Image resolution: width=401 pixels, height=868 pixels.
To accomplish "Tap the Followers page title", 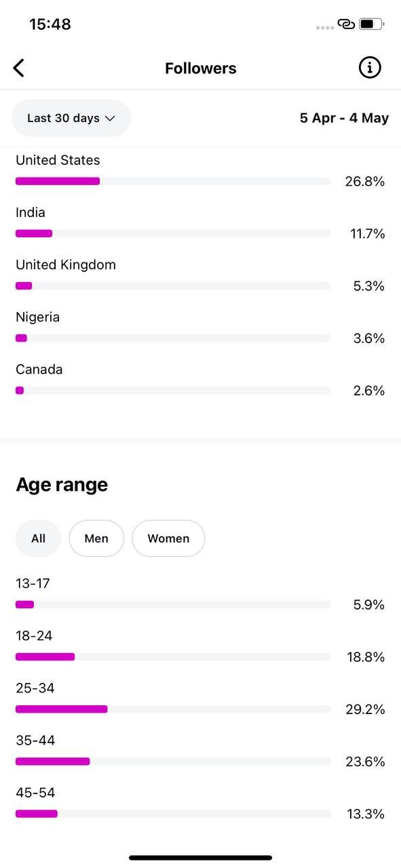I will pyautogui.click(x=201, y=68).
